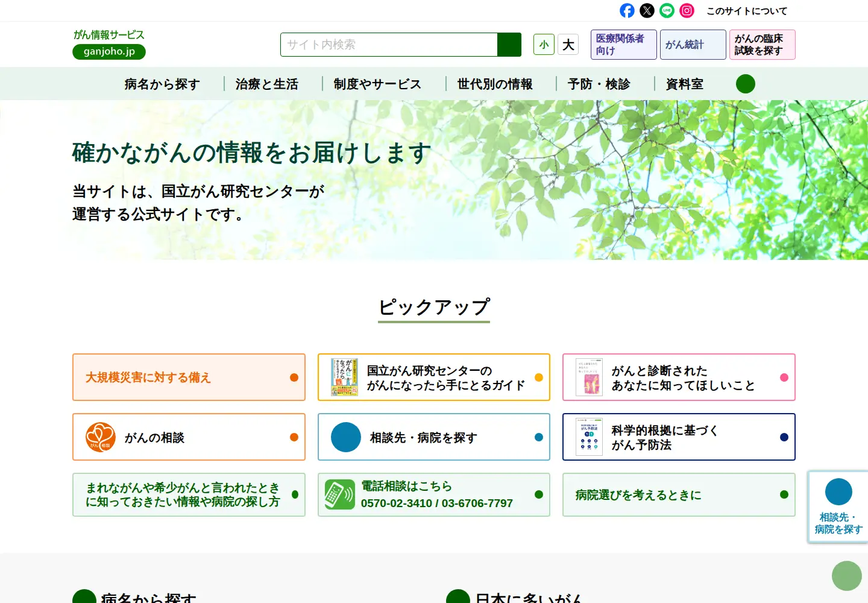Open the Facebook social icon

point(627,11)
